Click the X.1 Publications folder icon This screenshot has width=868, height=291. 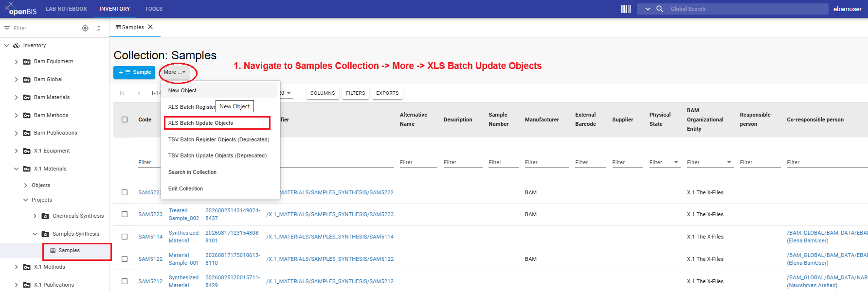click(x=27, y=285)
